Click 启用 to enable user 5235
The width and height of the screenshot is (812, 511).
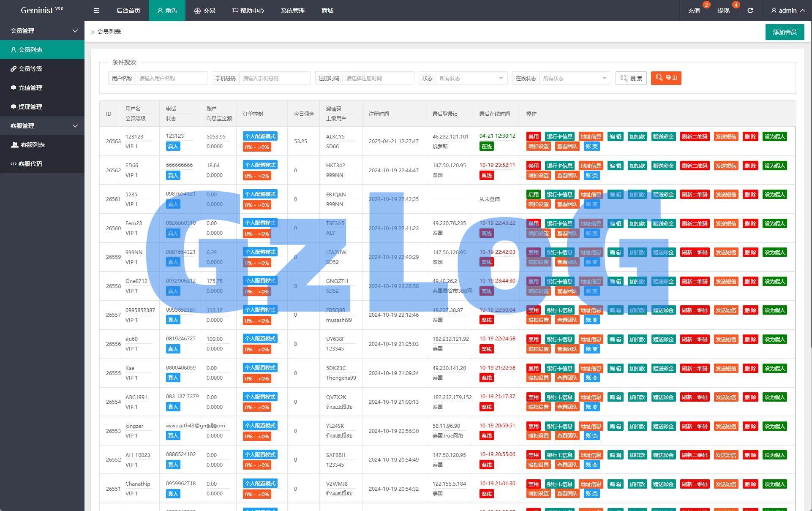click(x=533, y=194)
